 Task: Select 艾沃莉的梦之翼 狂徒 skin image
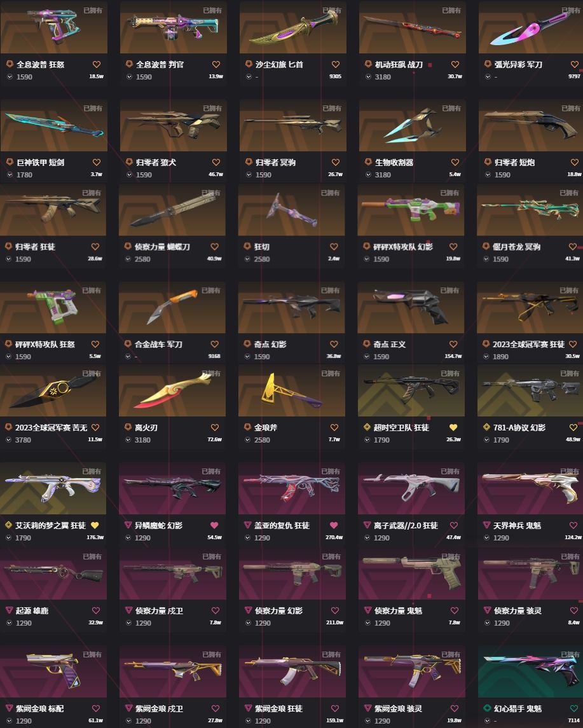(x=53, y=488)
